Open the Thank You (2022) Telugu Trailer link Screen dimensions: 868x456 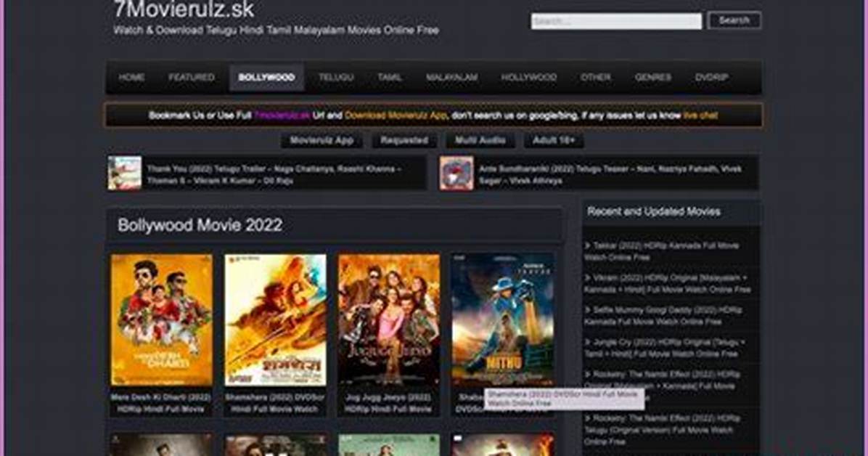point(274,174)
